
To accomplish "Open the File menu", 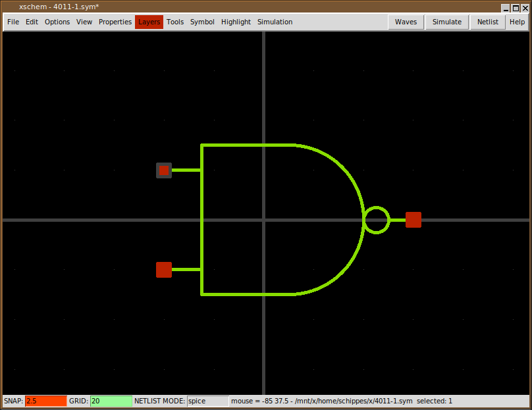I will pyautogui.click(x=13, y=22).
